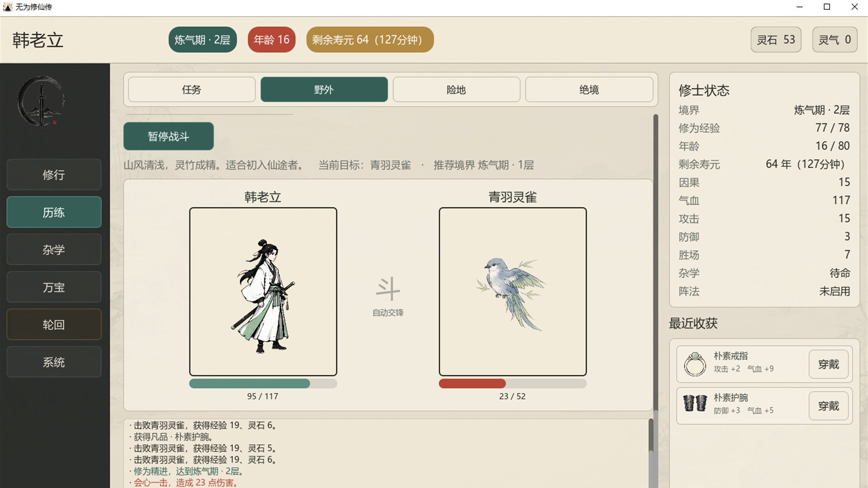
Task: Click the main battle panel scrollbar
Action: [x=656, y=262]
